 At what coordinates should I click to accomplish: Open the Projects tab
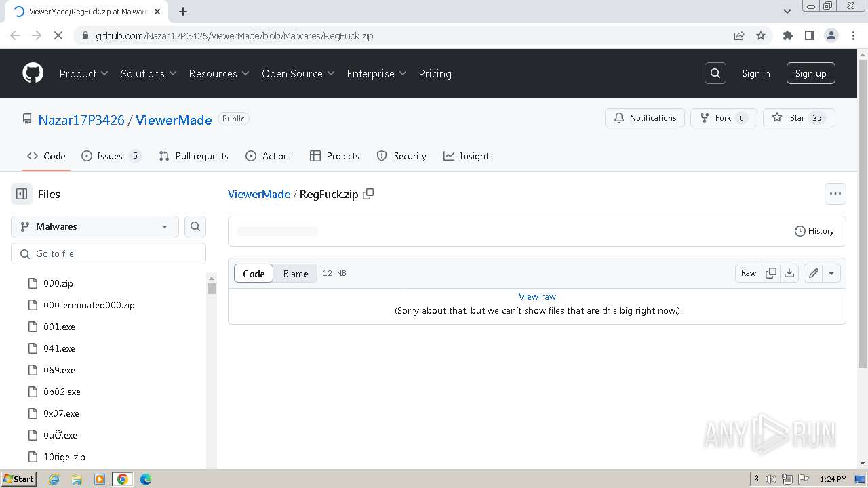(x=334, y=156)
